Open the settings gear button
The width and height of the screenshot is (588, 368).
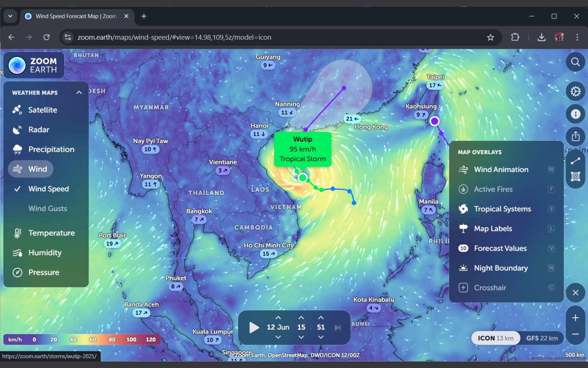click(575, 91)
